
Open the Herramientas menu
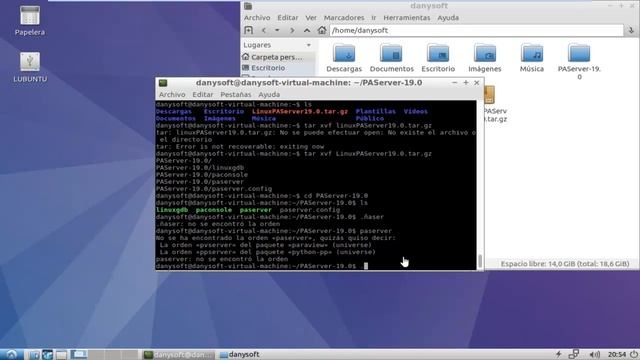tap(407, 18)
